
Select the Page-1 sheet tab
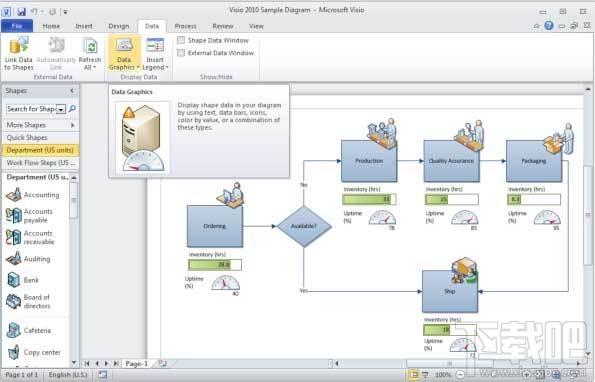click(x=137, y=363)
